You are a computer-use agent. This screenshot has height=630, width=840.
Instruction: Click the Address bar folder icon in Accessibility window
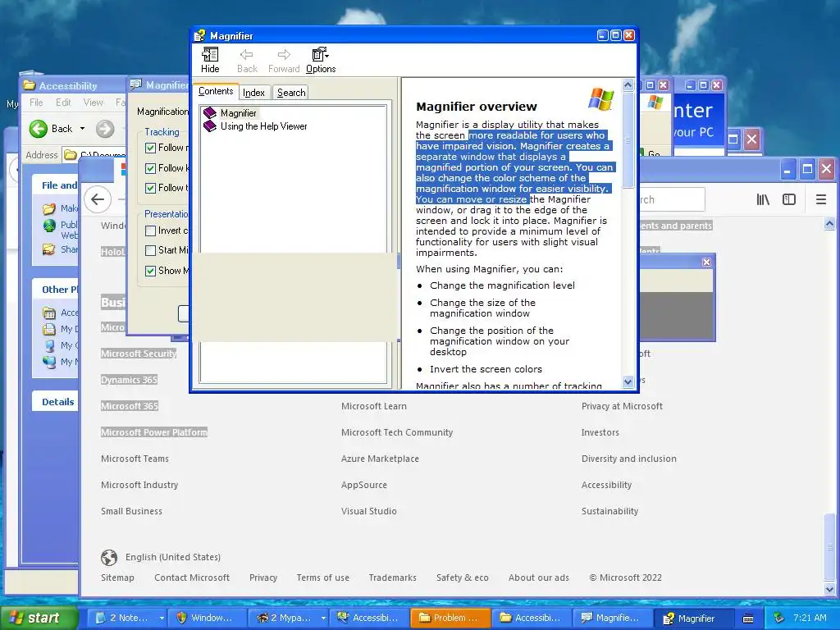(x=70, y=155)
